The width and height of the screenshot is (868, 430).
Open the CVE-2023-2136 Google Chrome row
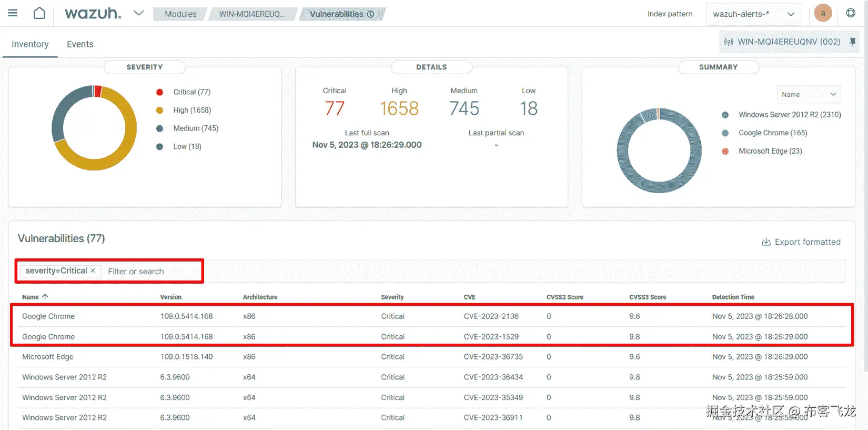431,316
